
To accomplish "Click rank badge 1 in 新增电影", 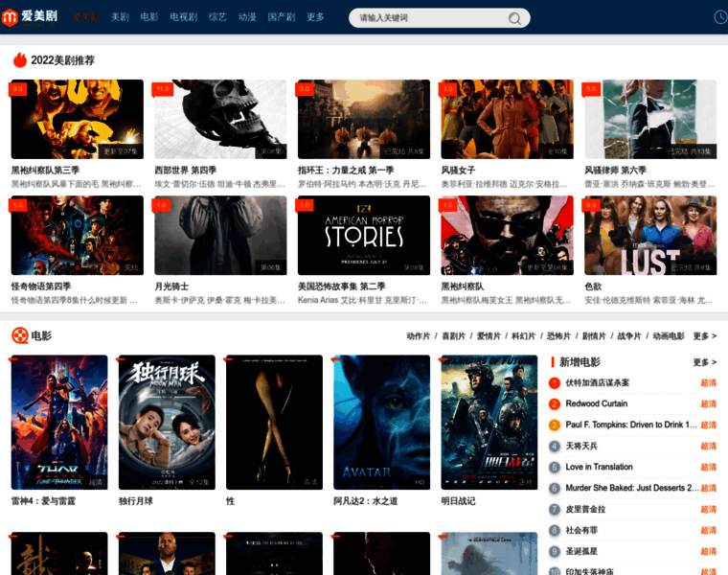I will point(555,382).
